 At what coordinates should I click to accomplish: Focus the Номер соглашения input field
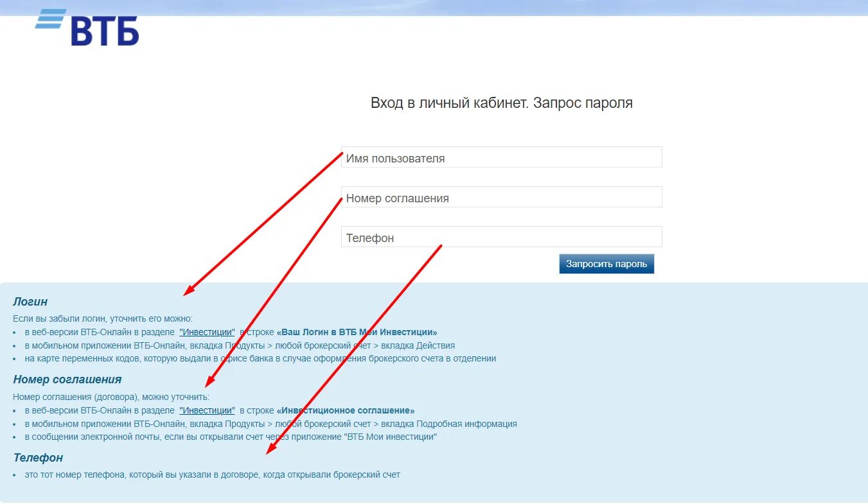click(501, 197)
